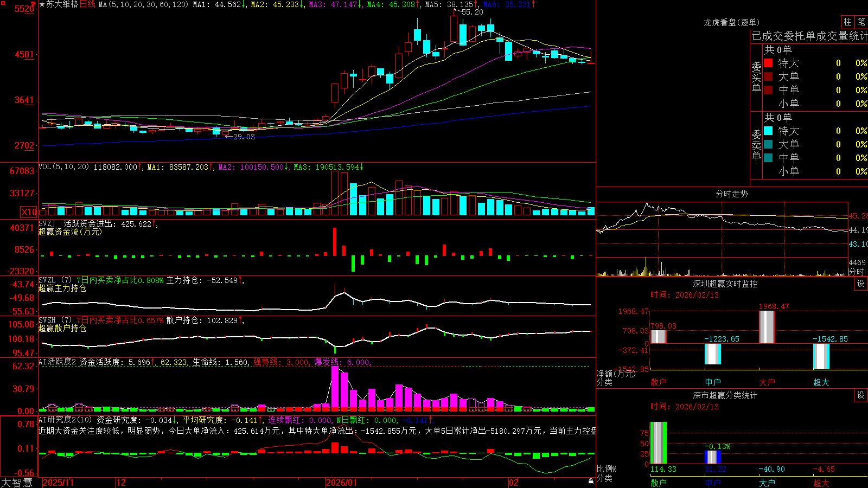The height and width of the screenshot is (488, 868).
Task: Click the cyan 特大 sell order marker
Action: (768, 131)
